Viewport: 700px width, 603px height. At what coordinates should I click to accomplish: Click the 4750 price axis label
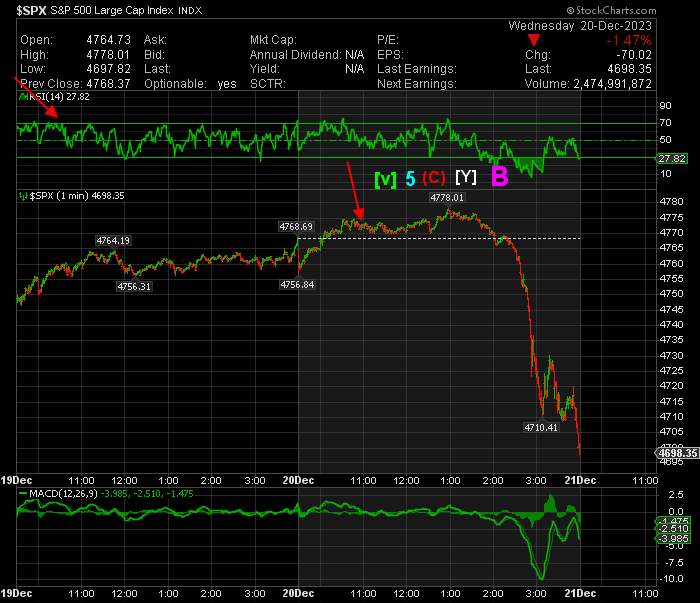tap(671, 294)
